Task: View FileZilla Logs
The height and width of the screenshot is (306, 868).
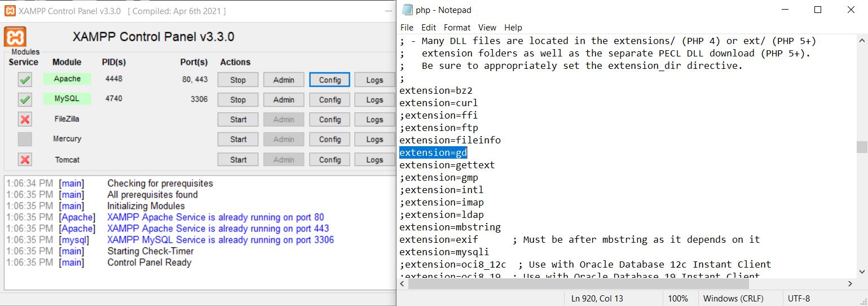Action: point(374,119)
